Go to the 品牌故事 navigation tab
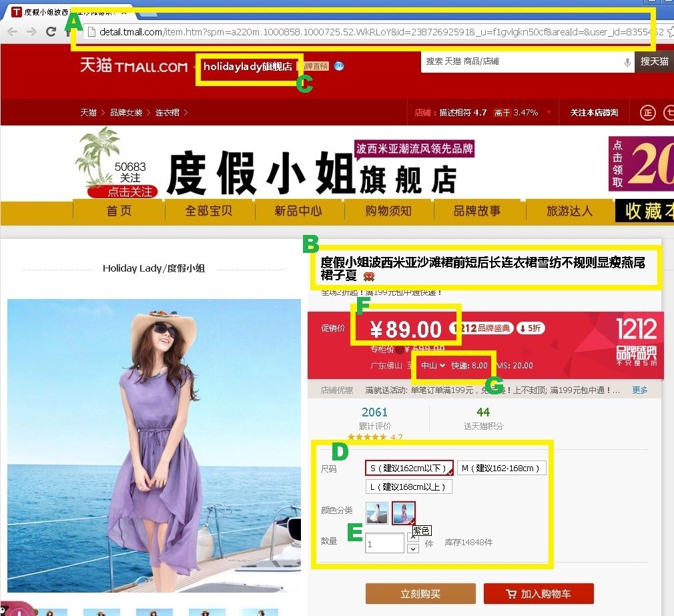This screenshot has width=674, height=616. click(x=477, y=211)
